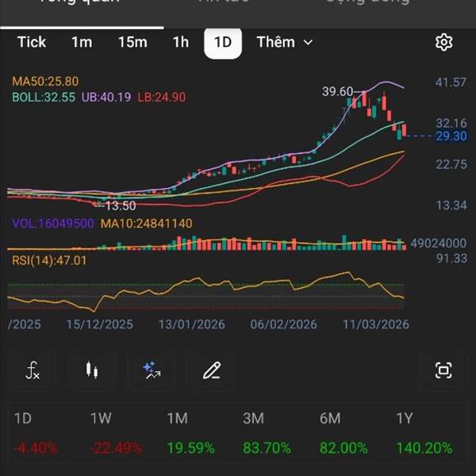The height and width of the screenshot is (476, 476).
Task: Click the current price 29.30 axis label
Action: pyautogui.click(x=451, y=136)
